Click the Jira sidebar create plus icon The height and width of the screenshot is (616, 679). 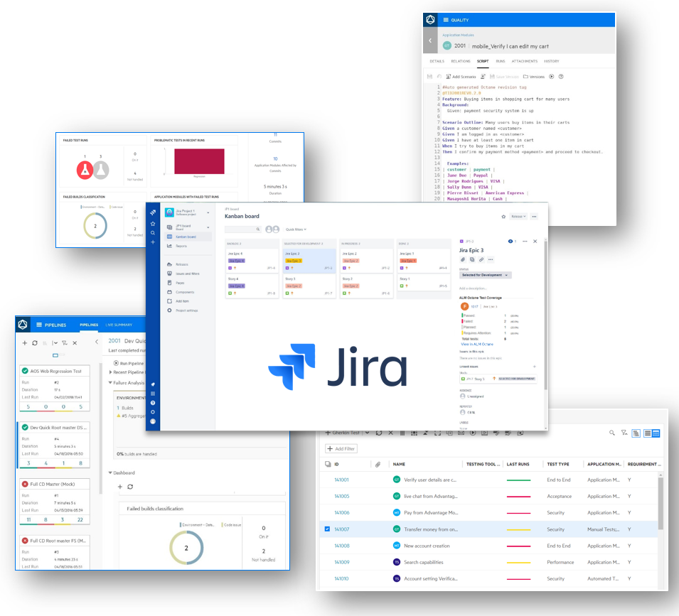coord(153,242)
